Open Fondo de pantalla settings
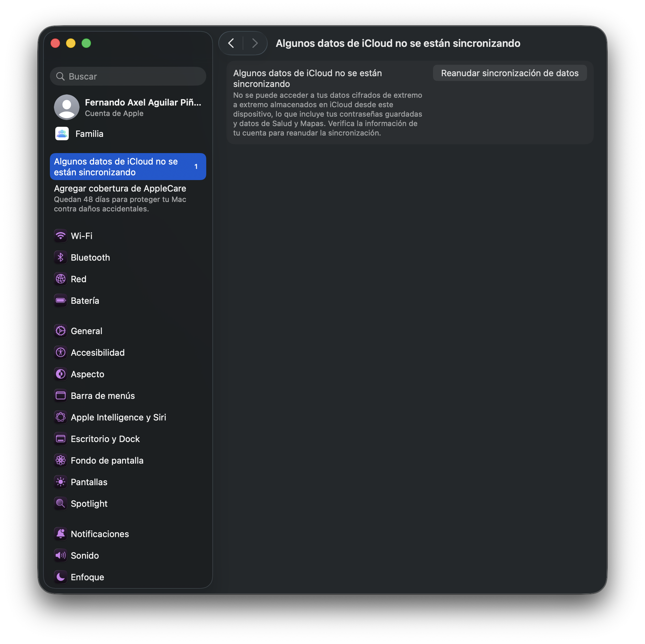 107,460
